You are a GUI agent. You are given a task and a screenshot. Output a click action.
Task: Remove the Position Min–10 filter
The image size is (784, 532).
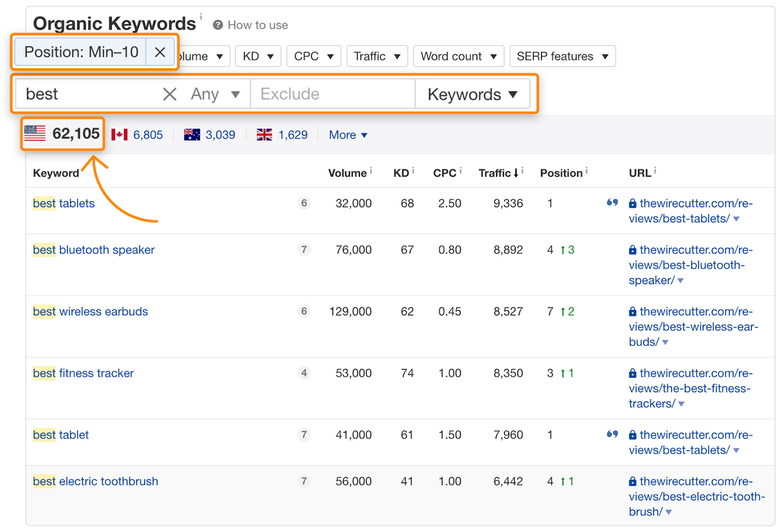pos(160,52)
